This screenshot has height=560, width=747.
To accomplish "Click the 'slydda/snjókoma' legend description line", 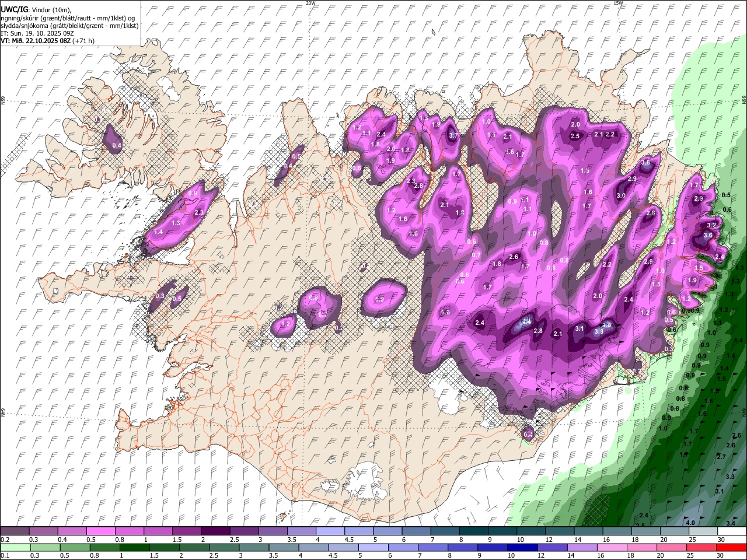I will pos(69,26).
